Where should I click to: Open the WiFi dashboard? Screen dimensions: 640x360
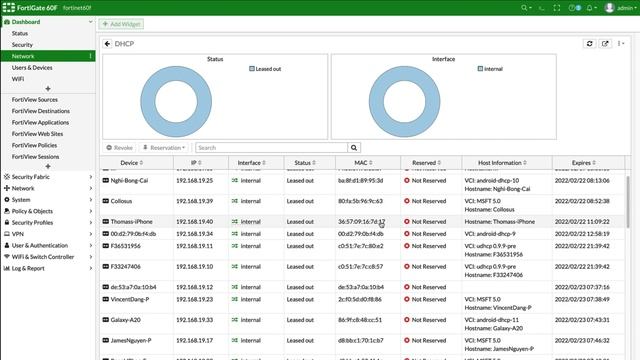(x=18, y=79)
